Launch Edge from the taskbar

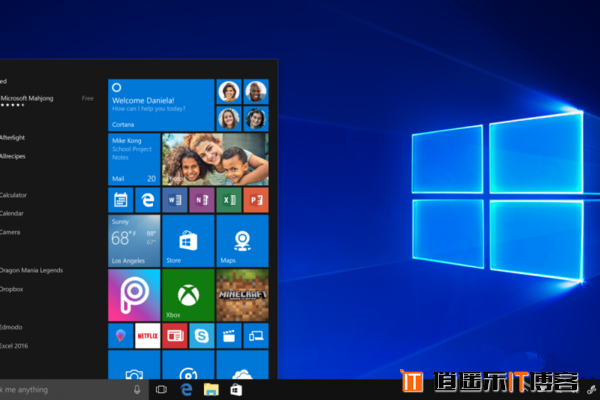pyautogui.click(x=186, y=390)
